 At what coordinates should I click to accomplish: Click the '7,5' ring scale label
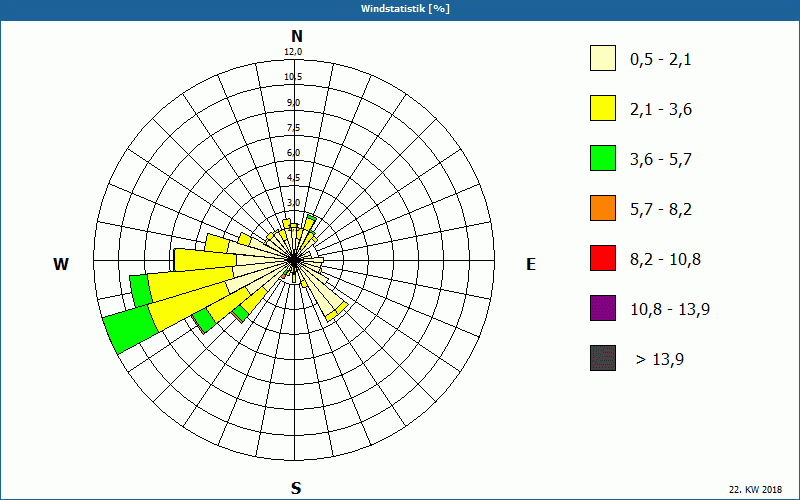pyautogui.click(x=293, y=128)
